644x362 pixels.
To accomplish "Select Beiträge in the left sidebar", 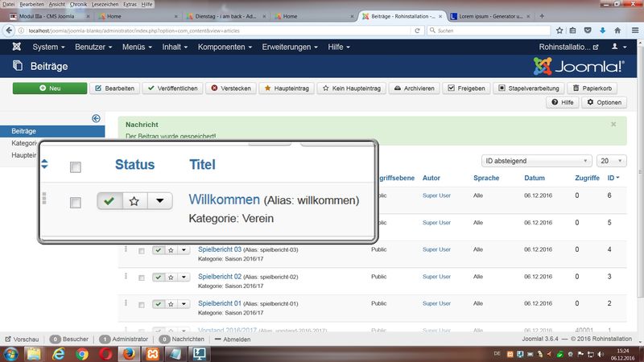I will tap(52, 131).
